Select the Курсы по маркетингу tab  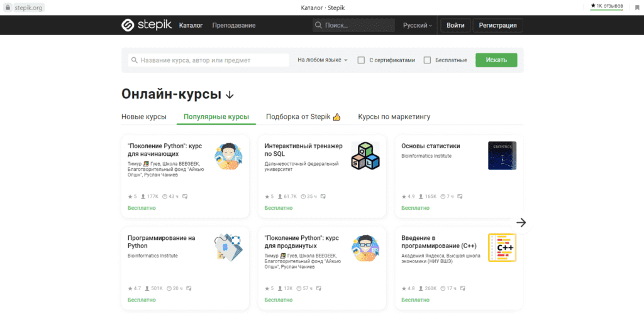point(394,117)
